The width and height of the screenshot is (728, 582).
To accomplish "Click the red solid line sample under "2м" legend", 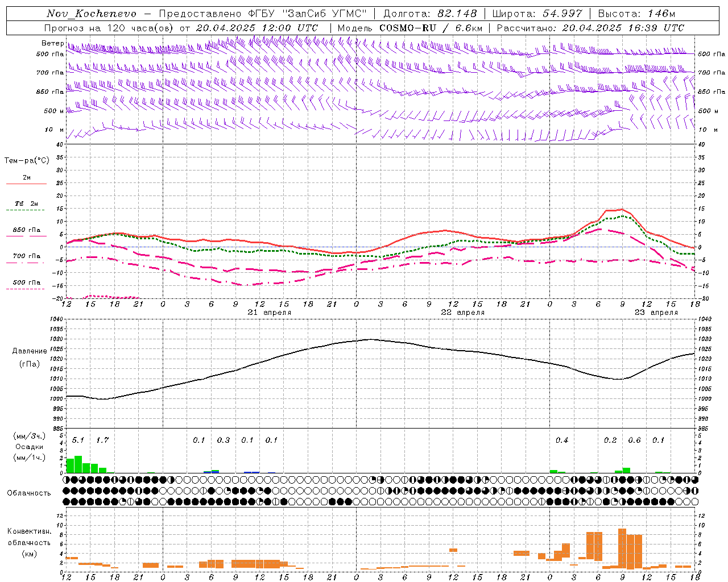I will (x=27, y=184).
